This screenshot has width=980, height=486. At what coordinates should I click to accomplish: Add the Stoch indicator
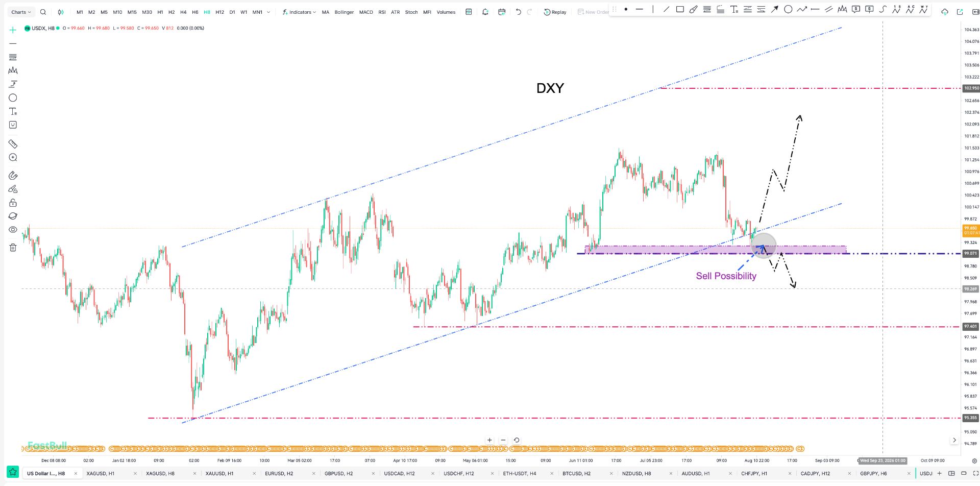[x=411, y=12]
